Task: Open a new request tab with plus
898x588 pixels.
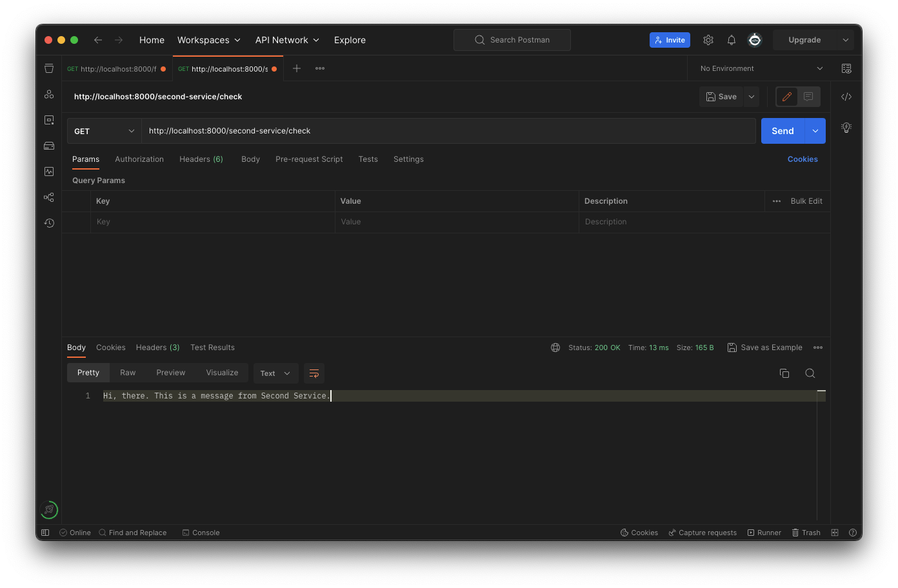Action: (297, 68)
